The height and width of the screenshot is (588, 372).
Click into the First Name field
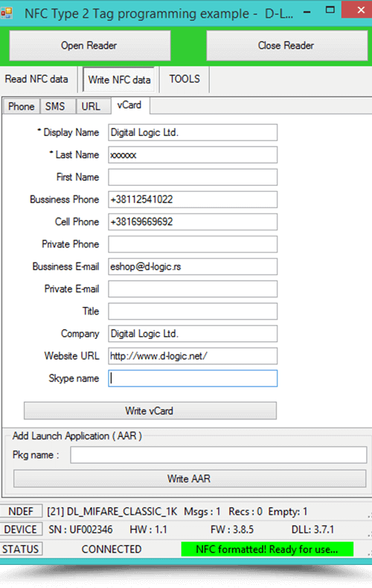193,177
